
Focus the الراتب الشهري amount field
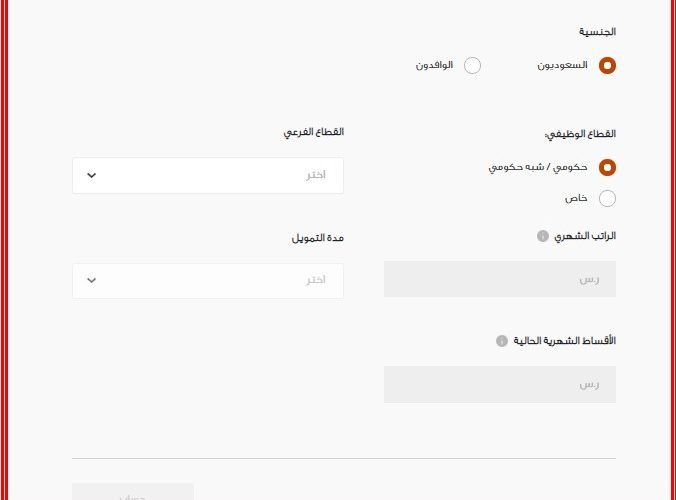click(x=500, y=279)
